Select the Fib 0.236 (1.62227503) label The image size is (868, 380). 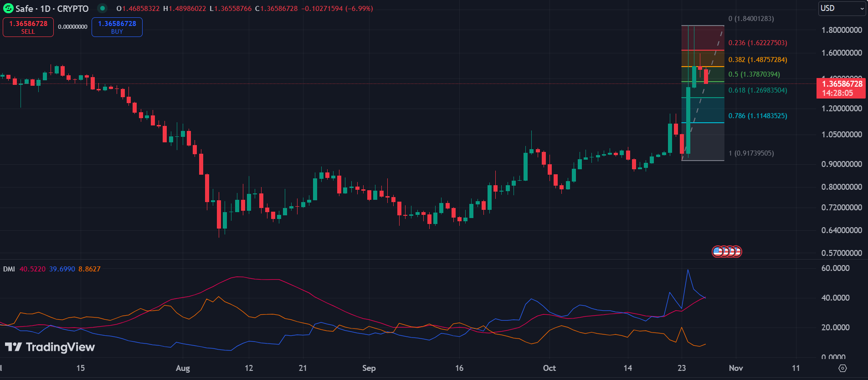[x=758, y=43]
